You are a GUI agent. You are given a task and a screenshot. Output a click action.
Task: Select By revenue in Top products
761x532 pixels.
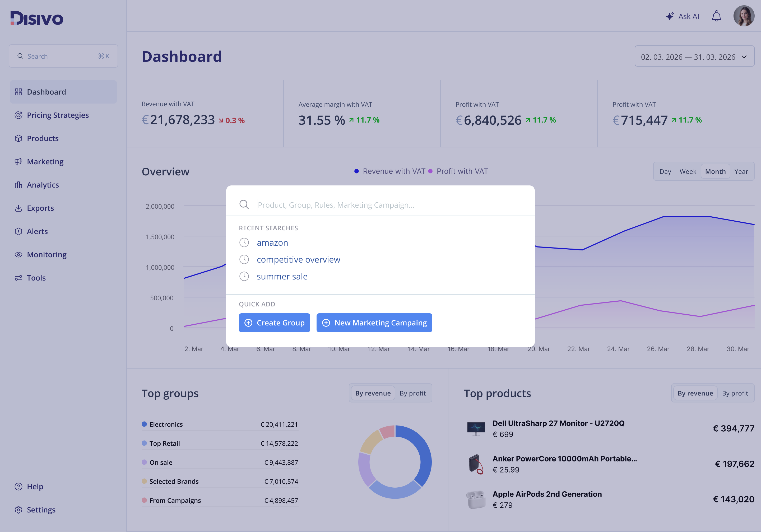[x=695, y=393]
